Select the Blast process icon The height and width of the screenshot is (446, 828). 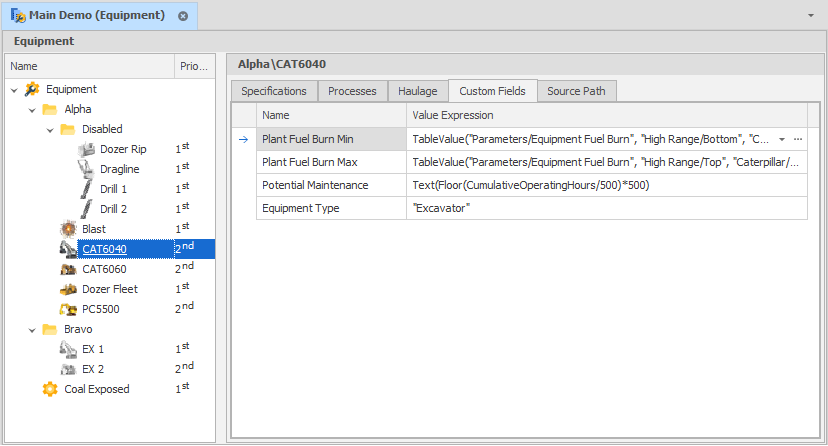tap(68, 229)
